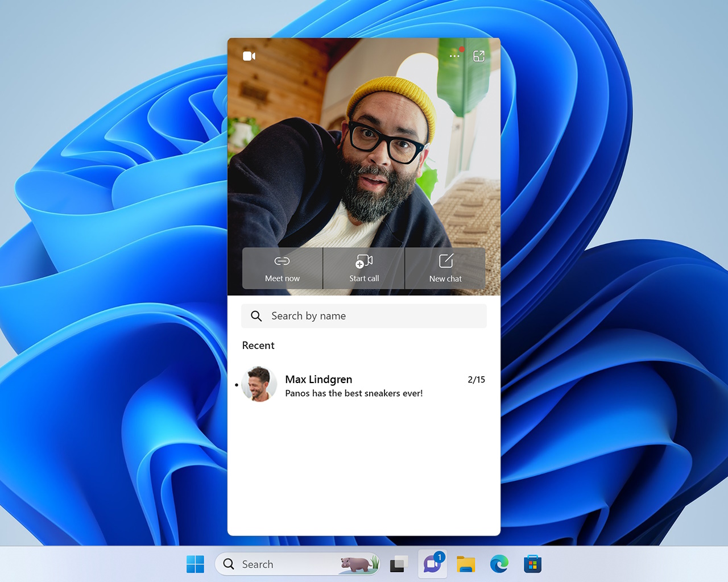Select the message preview 'Panos has the best sneakers ever!'
The width and height of the screenshot is (728, 582).
pos(354,393)
